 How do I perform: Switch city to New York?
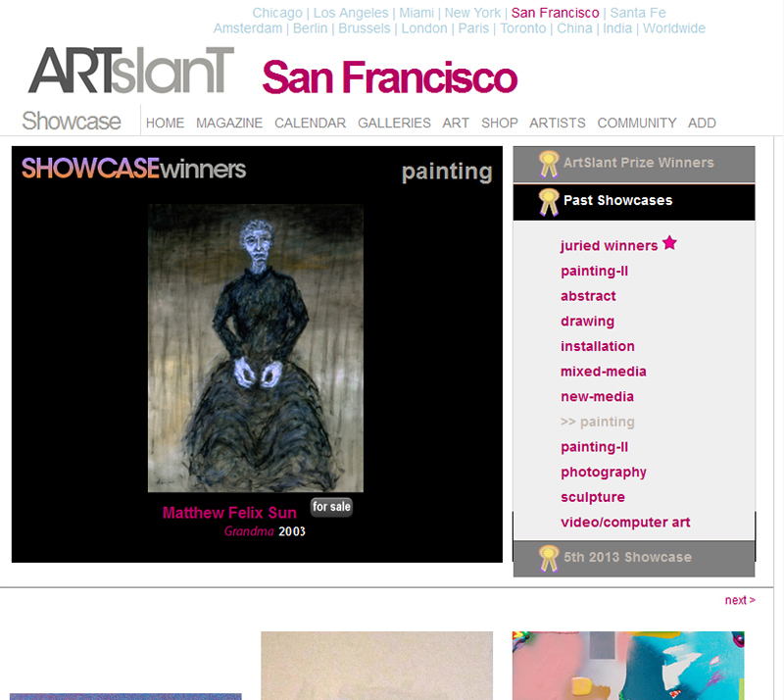(x=472, y=13)
